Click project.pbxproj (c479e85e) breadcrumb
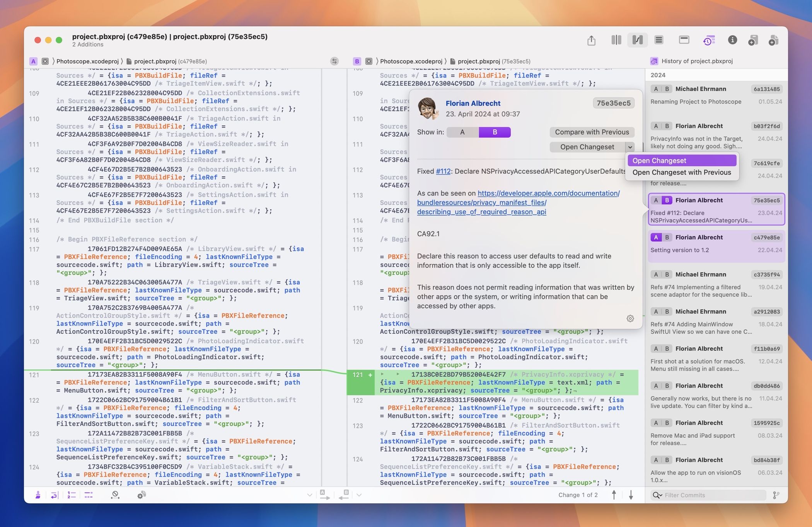The height and width of the screenshot is (527, 812). coord(166,61)
